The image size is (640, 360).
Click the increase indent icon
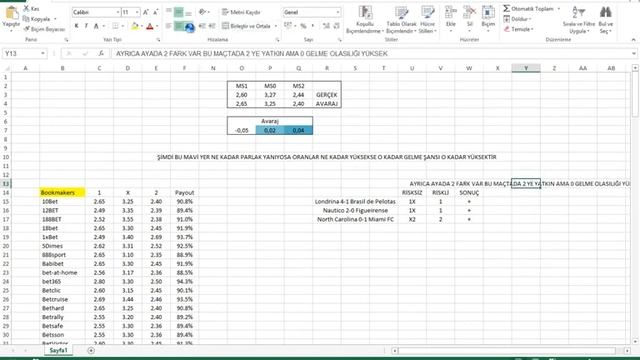(x=212, y=26)
